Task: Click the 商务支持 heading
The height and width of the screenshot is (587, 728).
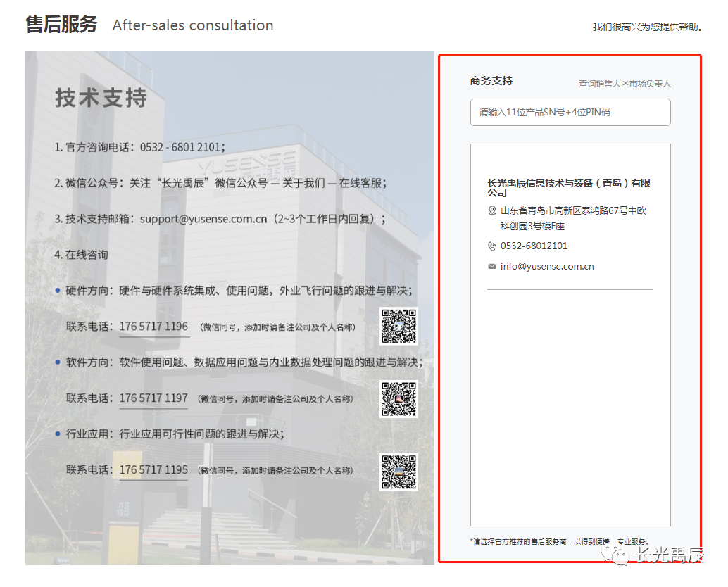Action: 491,81
